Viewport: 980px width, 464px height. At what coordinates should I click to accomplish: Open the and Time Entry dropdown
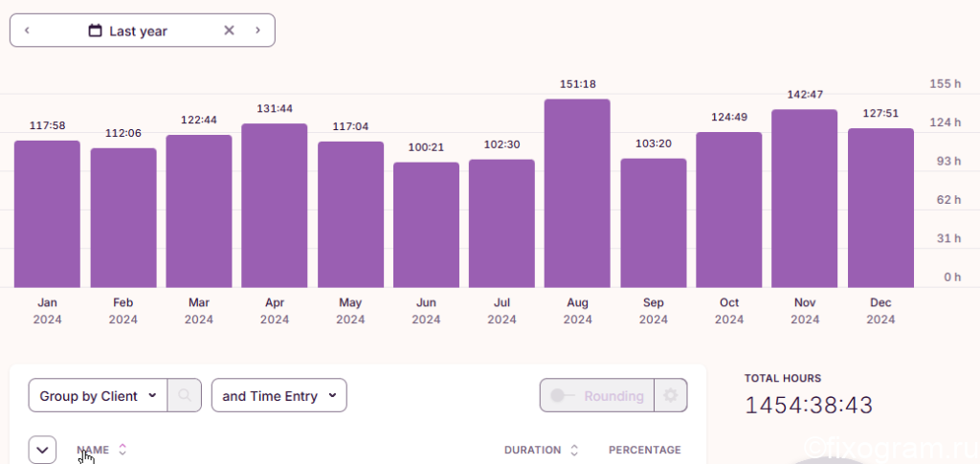pyautogui.click(x=278, y=395)
